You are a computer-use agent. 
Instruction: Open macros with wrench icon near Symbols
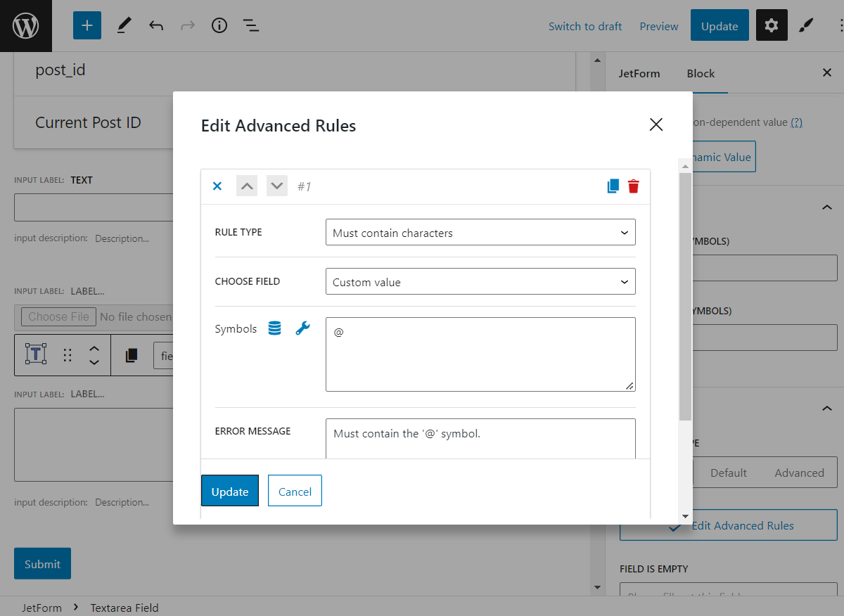302,328
